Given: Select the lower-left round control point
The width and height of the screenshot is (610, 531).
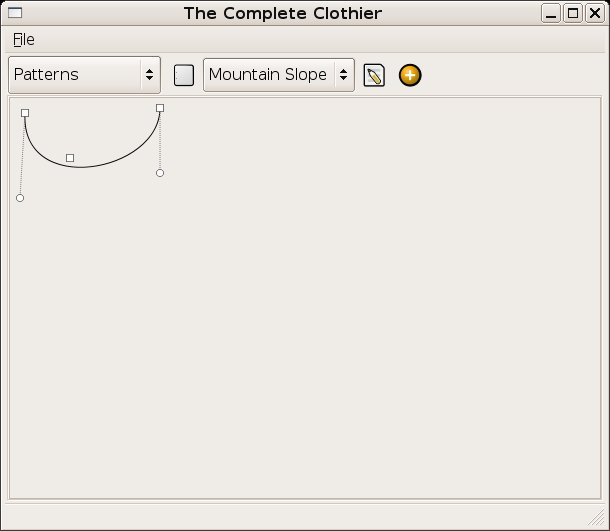Looking at the screenshot, I should (20, 198).
